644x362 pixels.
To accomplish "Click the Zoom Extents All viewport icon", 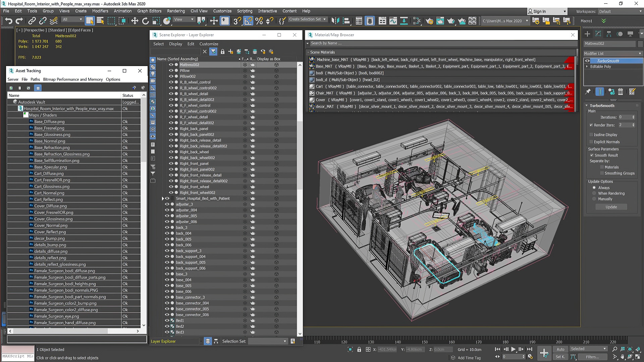I will click(638, 349).
